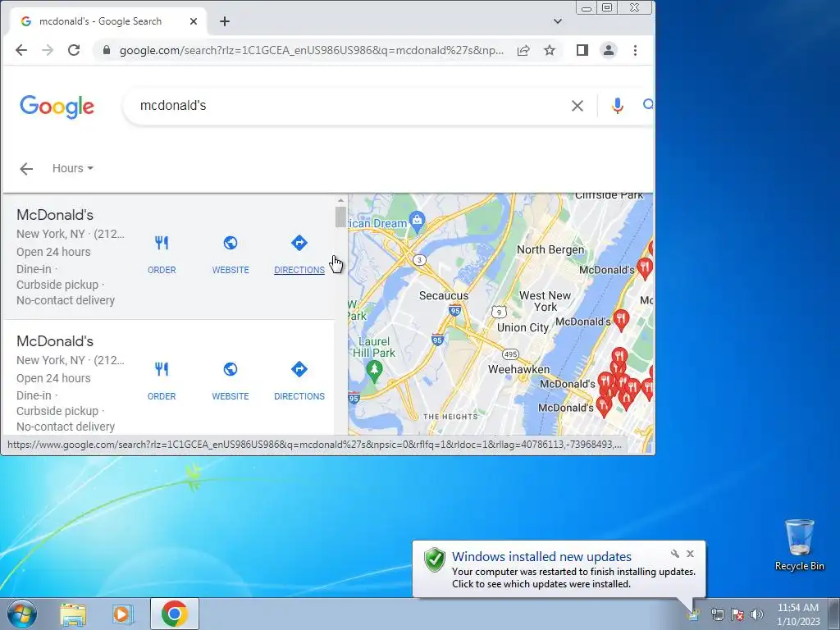This screenshot has height=630, width=840.
Task: Open a new tab with the plus button
Action: click(225, 21)
